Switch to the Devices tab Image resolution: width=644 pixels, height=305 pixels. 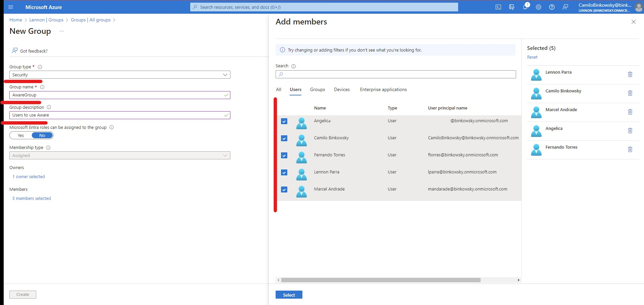(342, 89)
